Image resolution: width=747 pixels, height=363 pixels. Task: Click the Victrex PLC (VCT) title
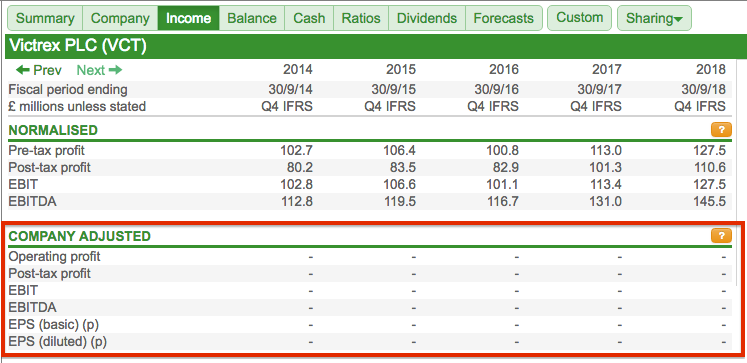coord(78,46)
